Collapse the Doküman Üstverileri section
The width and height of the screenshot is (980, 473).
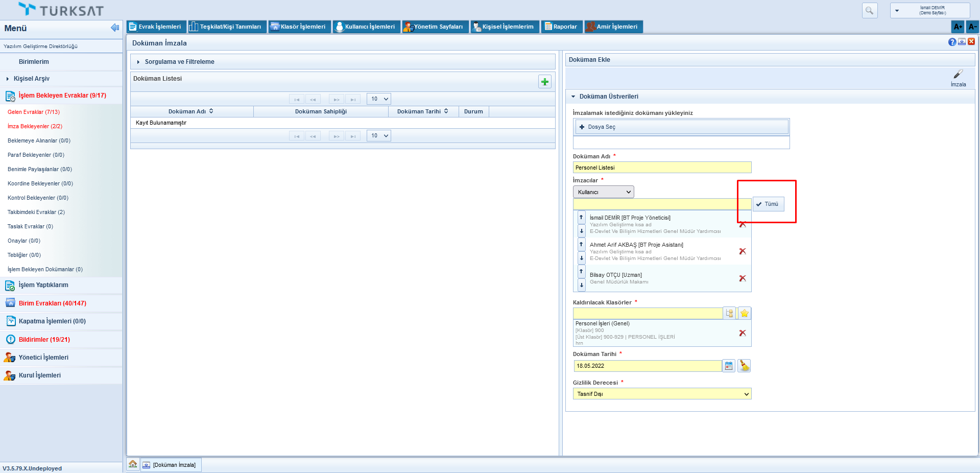click(x=573, y=97)
